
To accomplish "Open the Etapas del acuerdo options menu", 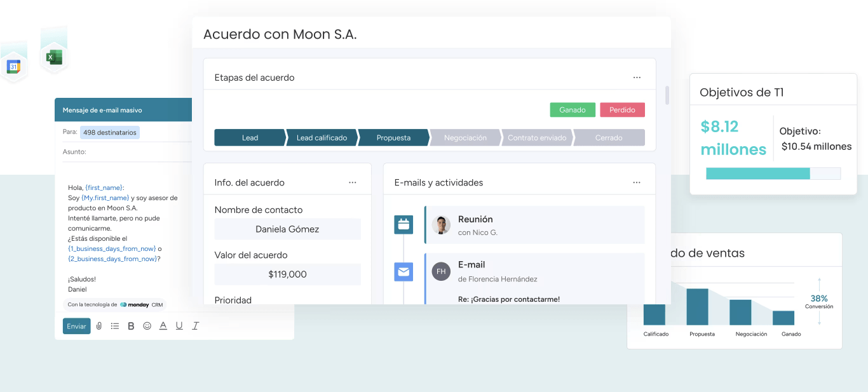I will pyautogui.click(x=637, y=78).
